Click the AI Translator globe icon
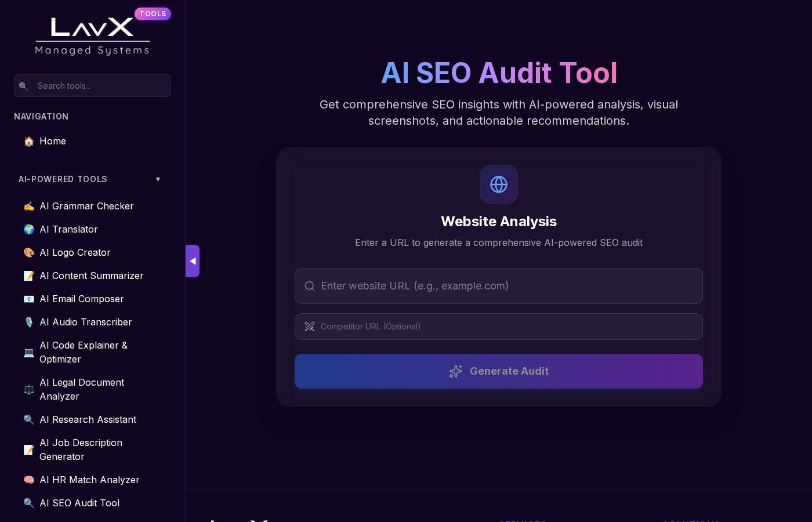Viewport: 812px width, 522px height. point(28,229)
